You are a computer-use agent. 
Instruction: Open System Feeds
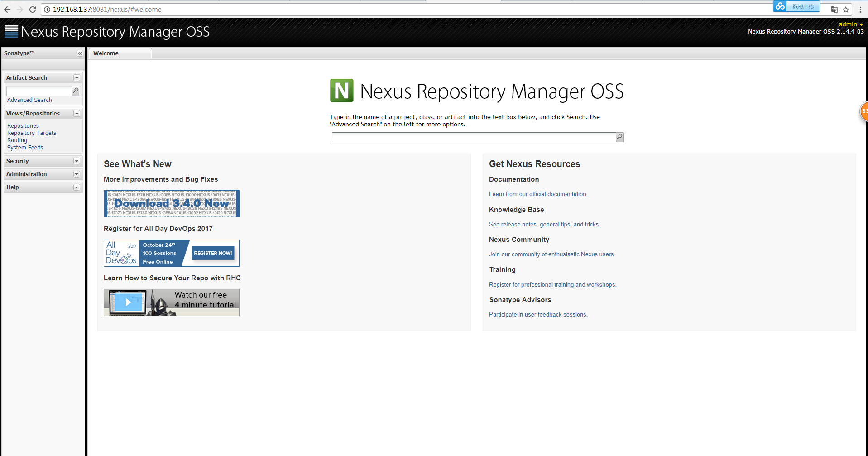coord(25,148)
